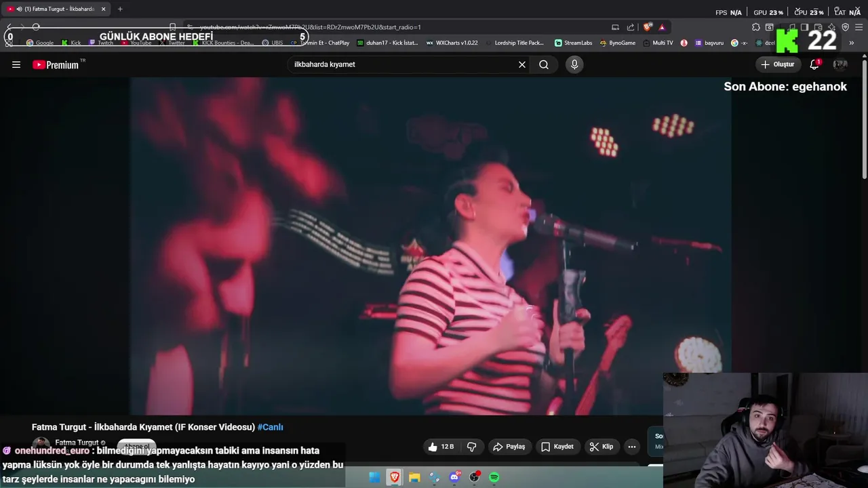868x488 pixels.
Task: Open the Google bookmark
Action: coord(40,43)
